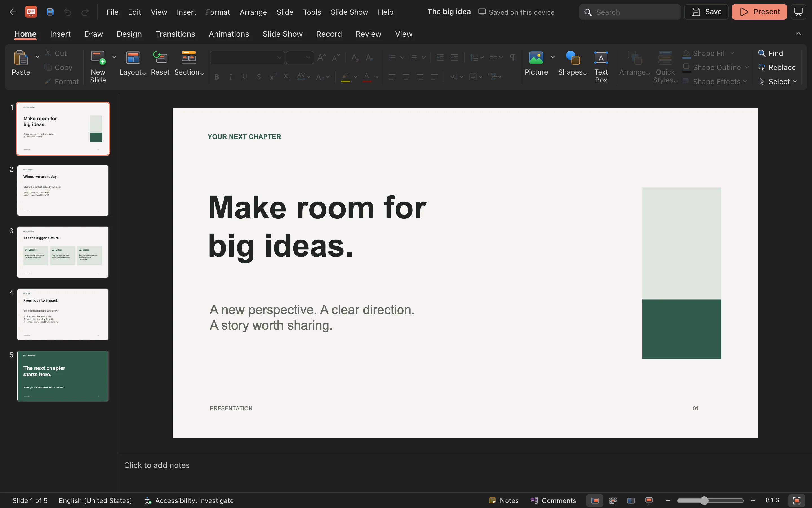
Task: Click the back arrow icon
Action: (13, 12)
